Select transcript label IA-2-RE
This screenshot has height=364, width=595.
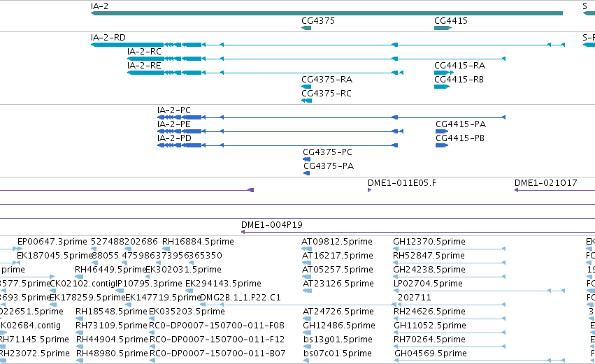[x=144, y=66]
